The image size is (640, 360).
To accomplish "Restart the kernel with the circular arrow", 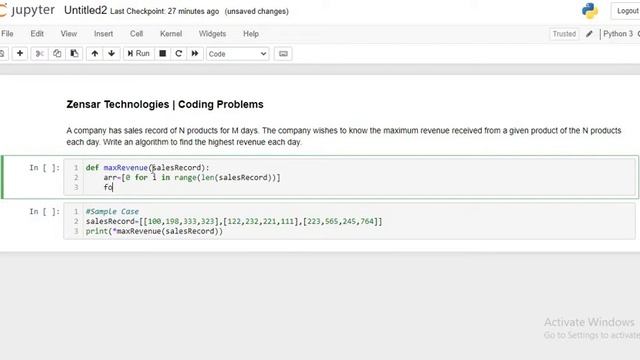I will 178,53.
